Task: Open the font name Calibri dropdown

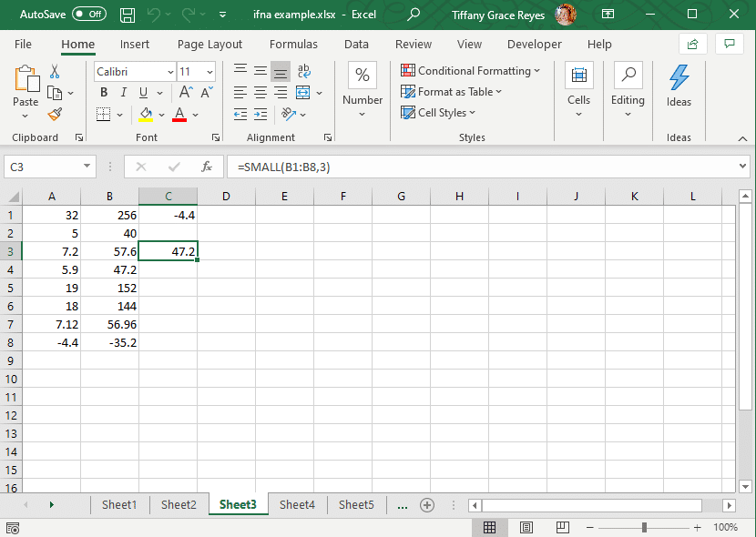Action: (170, 72)
